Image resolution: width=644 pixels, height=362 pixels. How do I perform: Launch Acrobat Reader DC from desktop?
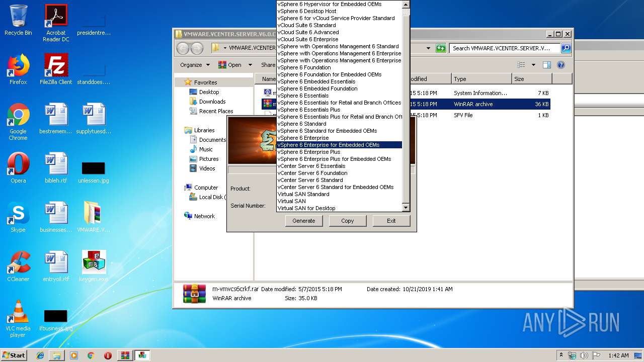tap(56, 23)
